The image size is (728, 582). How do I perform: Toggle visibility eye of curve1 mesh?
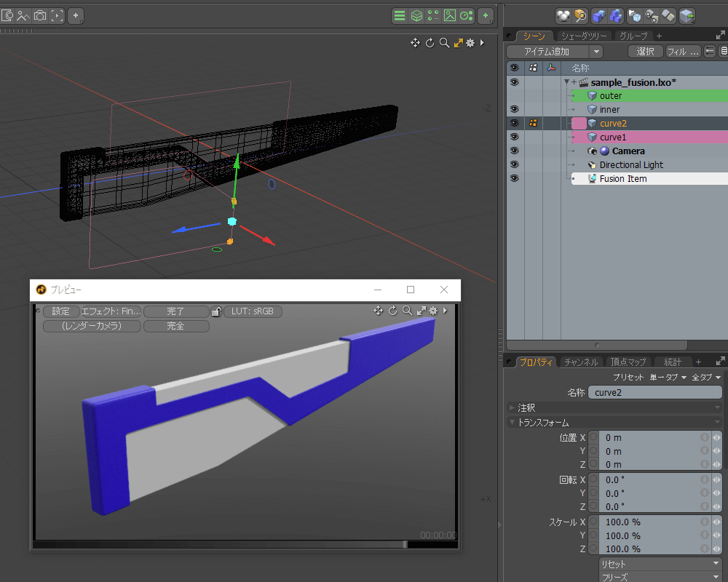click(515, 137)
